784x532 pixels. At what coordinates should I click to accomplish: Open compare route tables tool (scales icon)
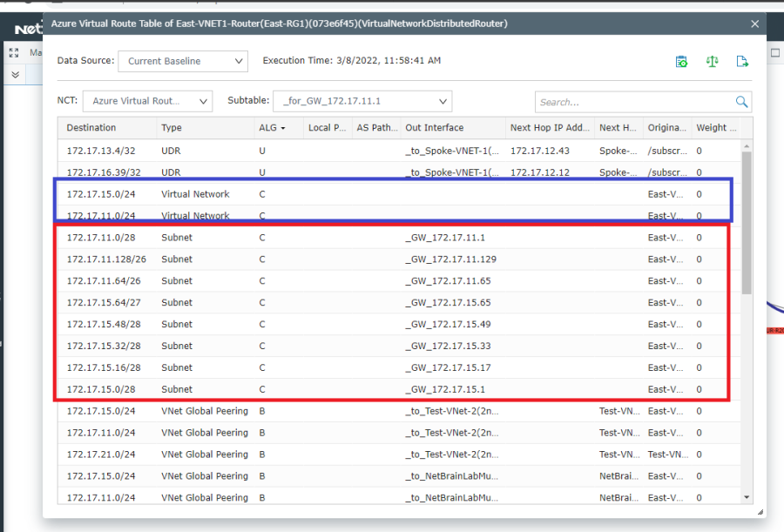(712, 62)
